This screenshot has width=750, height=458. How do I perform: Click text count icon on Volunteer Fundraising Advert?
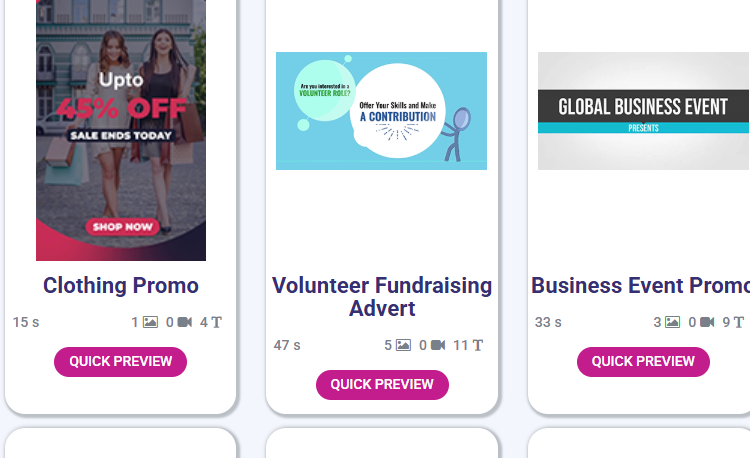coord(478,345)
